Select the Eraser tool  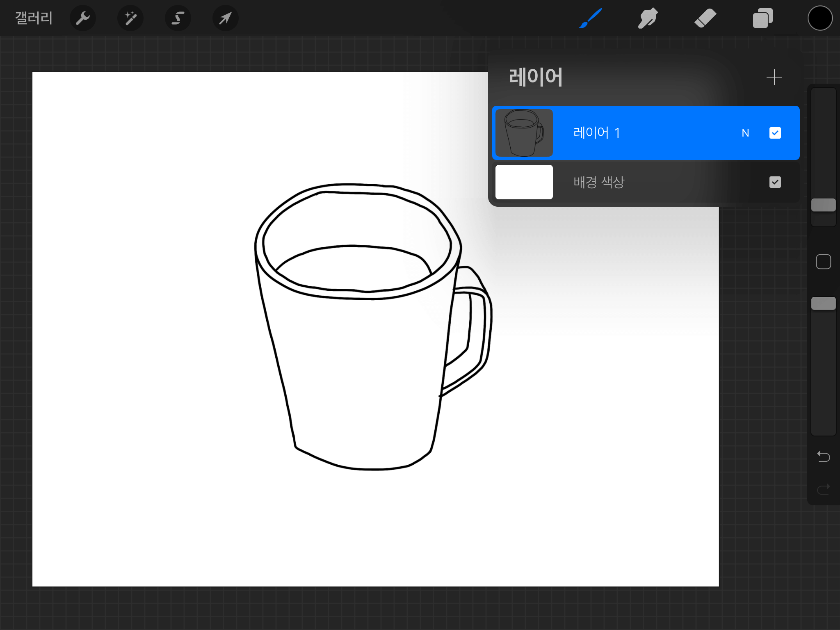(x=705, y=18)
